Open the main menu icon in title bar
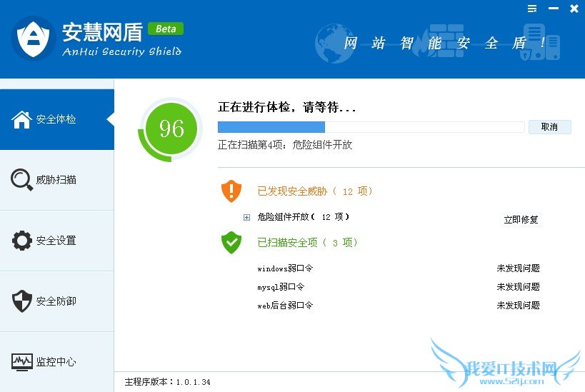The width and height of the screenshot is (585, 392). pyautogui.click(x=532, y=9)
